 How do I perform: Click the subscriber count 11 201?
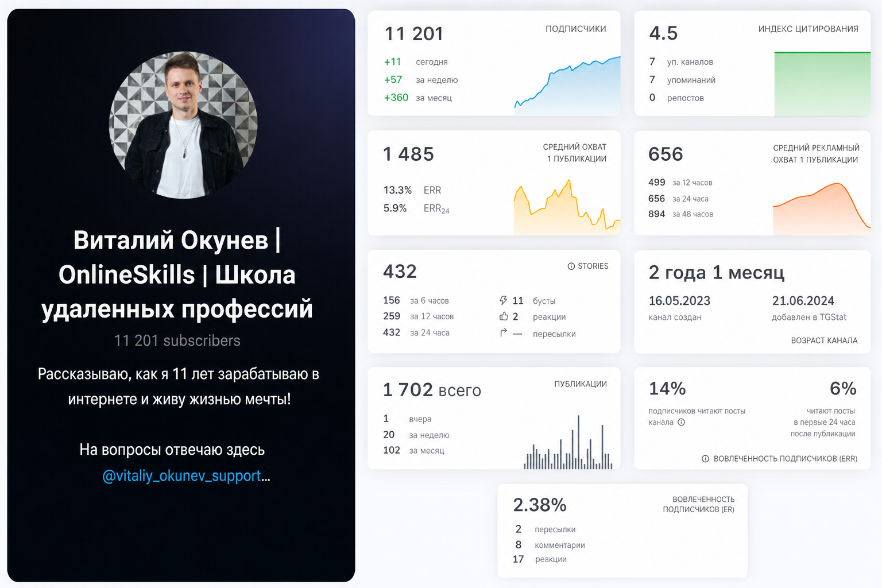coord(414,34)
